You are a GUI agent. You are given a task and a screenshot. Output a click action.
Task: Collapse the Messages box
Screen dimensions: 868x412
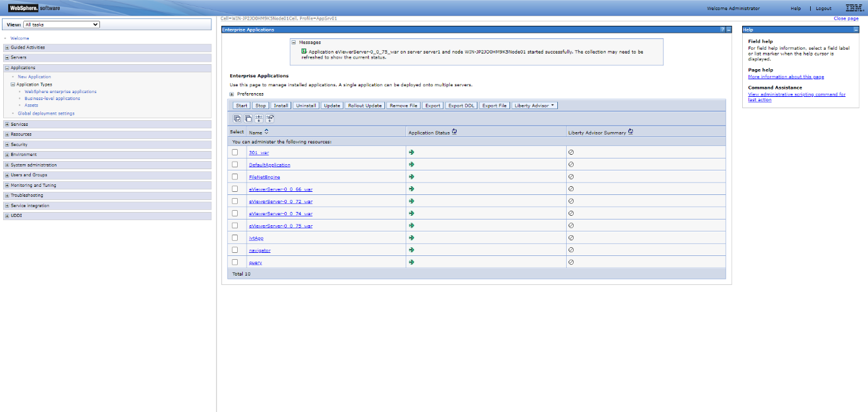(293, 42)
